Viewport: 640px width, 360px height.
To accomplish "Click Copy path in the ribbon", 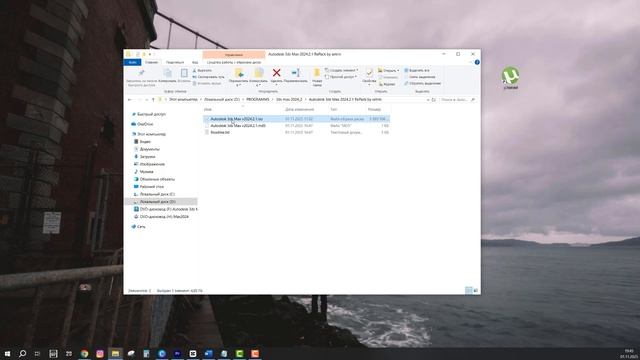I will click(209, 77).
